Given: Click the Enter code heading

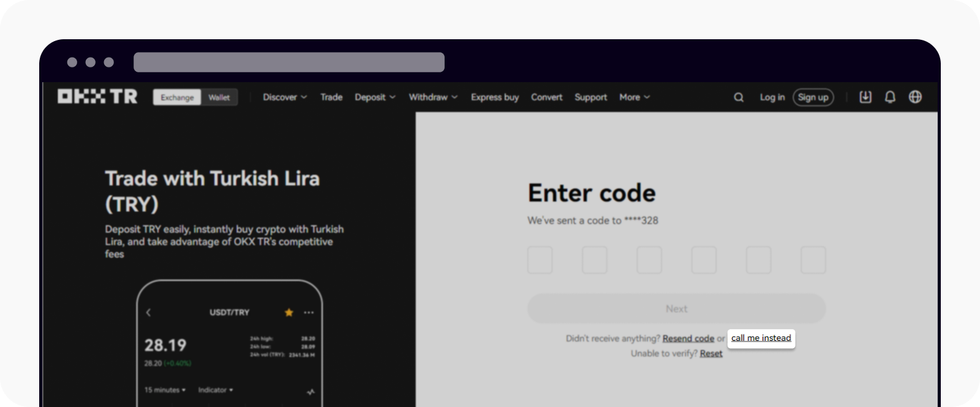Looking at the screenshot, I should pos(592,193).
